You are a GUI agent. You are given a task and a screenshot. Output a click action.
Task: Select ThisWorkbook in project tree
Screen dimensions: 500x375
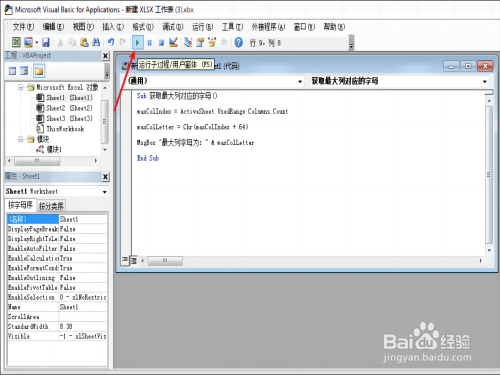click(x=60, y=129)
